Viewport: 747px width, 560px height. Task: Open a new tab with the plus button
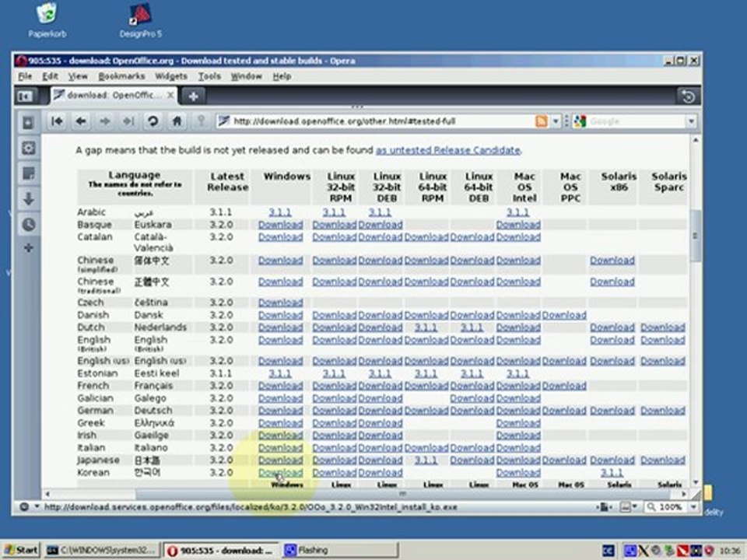(193, 96)
